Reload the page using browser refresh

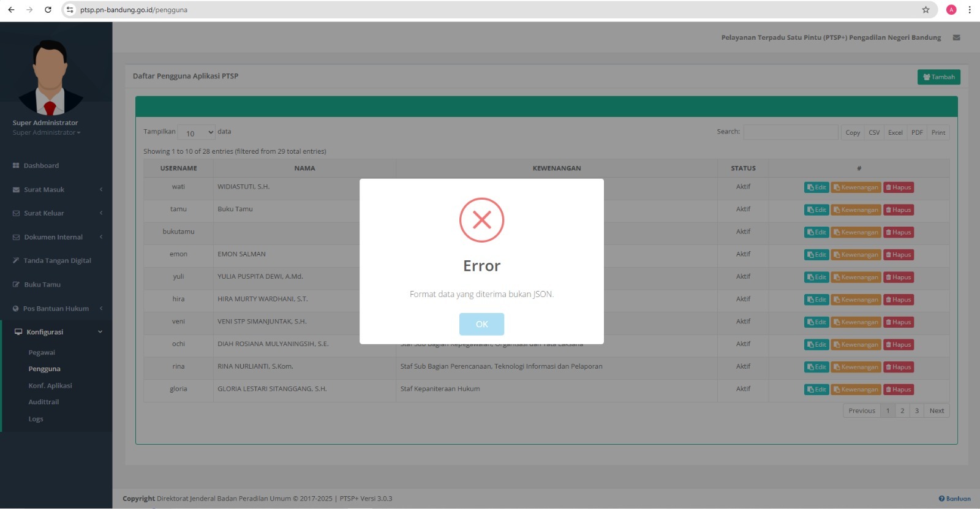click(48, 10)
